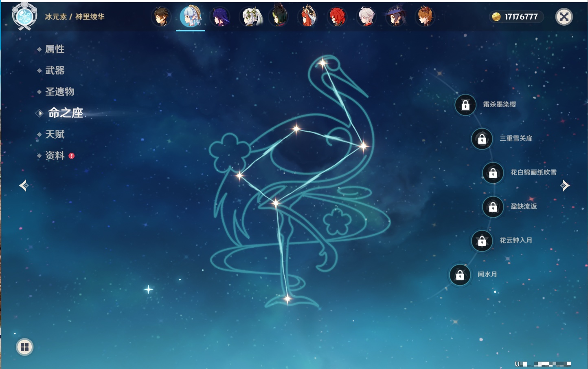
Task: Click the Cryo element emblem
Action: point(24,16)
